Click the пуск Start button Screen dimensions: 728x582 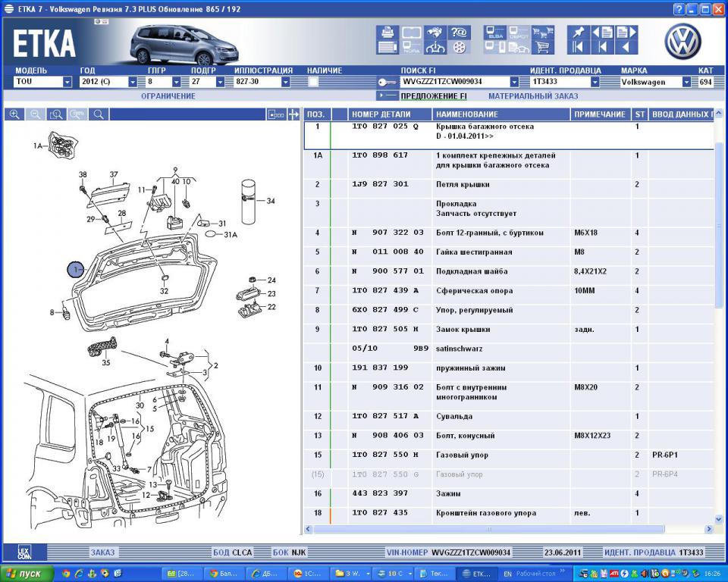coord(27,574)
